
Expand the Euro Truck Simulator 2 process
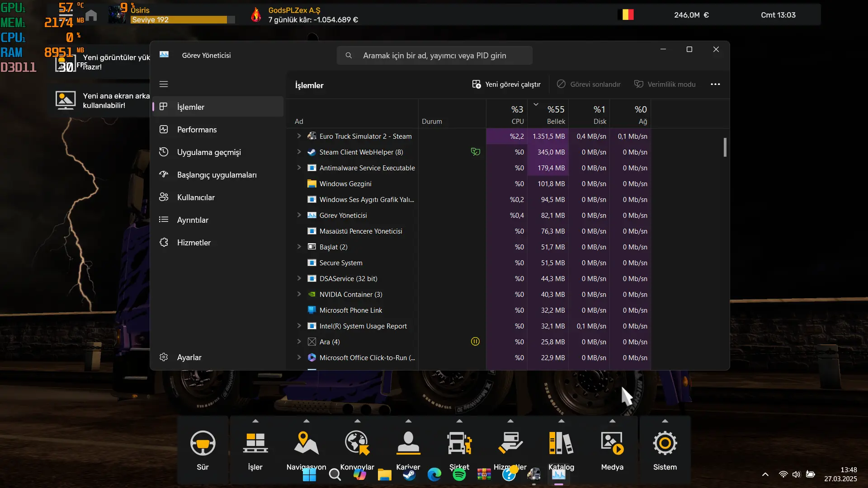pos(299,136)
